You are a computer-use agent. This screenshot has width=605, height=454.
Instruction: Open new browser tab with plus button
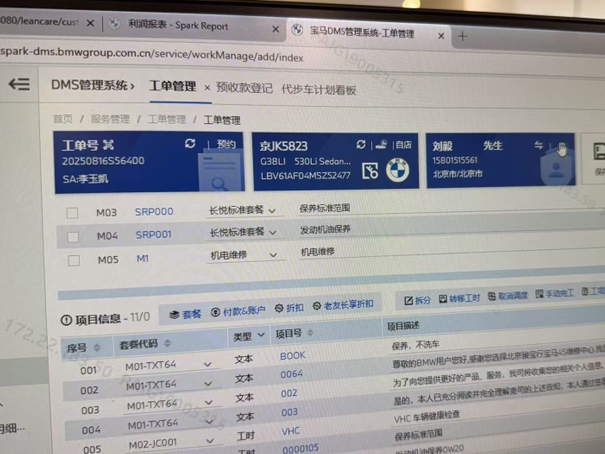point(462,35)
